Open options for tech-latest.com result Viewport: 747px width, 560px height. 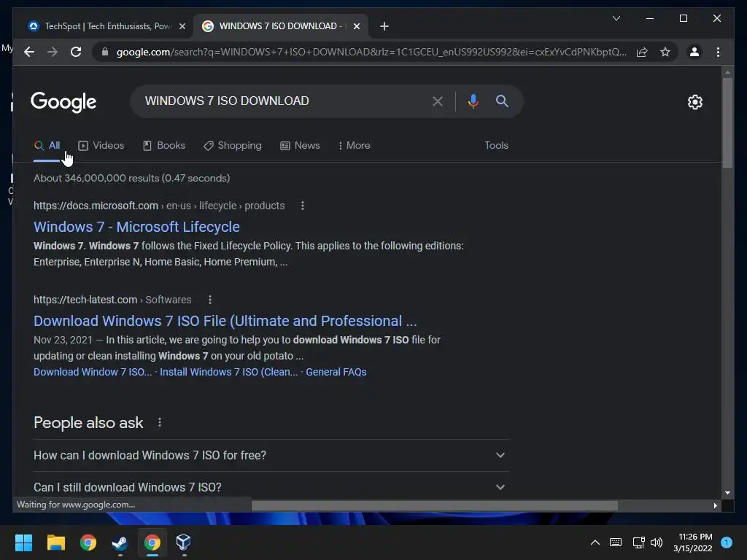coord(210,300)
